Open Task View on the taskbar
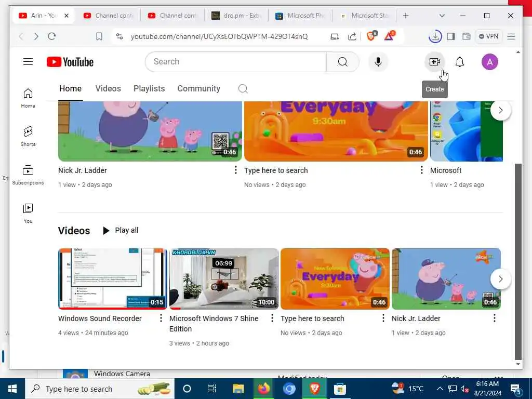The image size is (532, 399). (x=212, y=389)
